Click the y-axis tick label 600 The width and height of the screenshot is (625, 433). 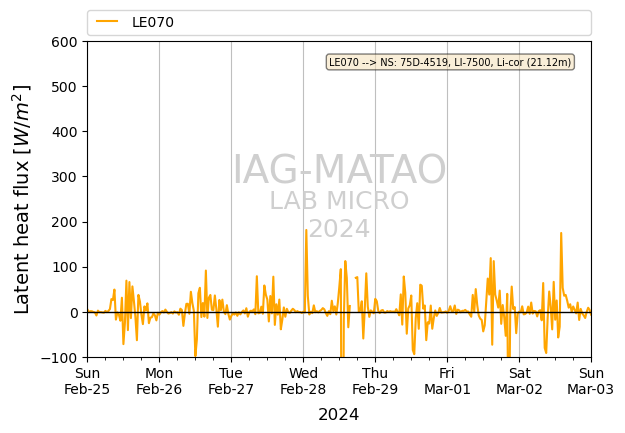pyautogui.click(x=64, y=42)
